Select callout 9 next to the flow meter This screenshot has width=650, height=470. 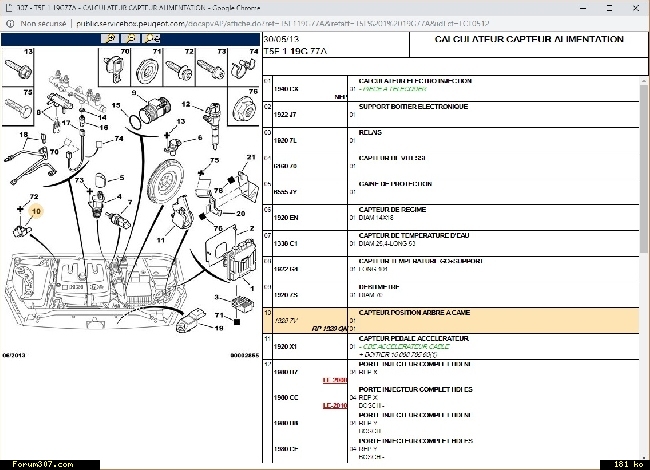(x=134, y=93)
